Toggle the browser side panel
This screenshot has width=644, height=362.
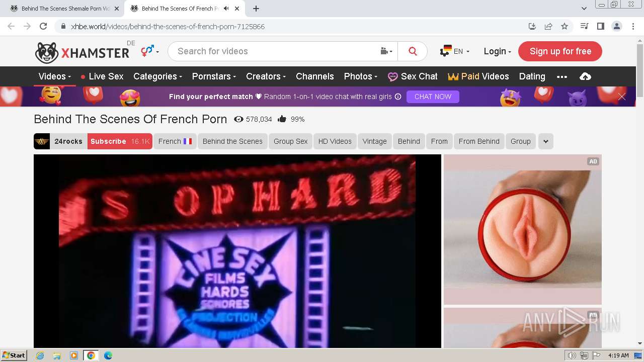click(x=600, y=26)
